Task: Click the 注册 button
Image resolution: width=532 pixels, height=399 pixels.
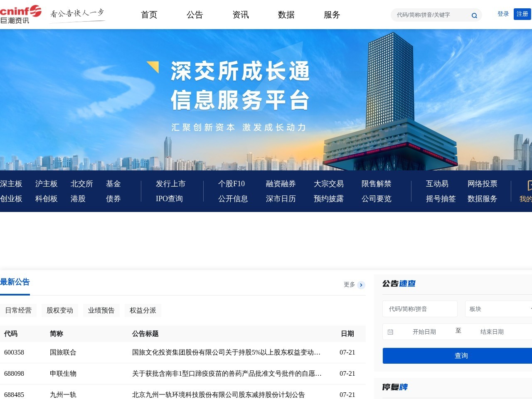Action: 522,14
